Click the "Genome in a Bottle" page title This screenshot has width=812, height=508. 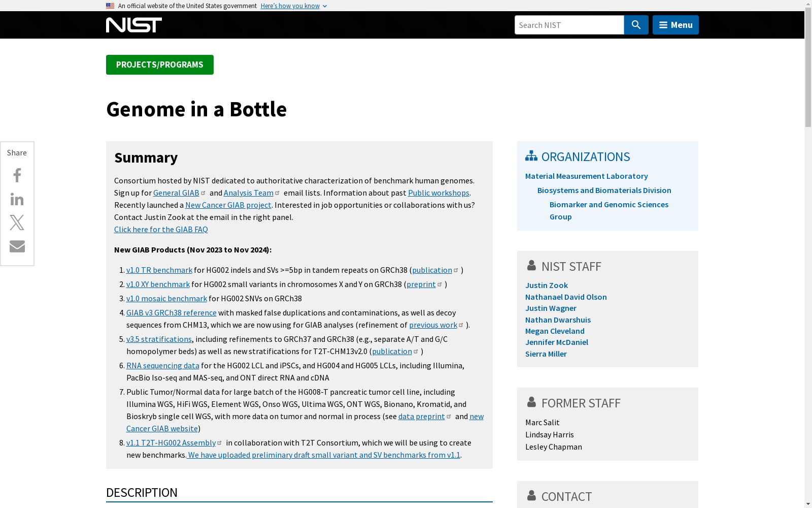click(x=196, y=109)
